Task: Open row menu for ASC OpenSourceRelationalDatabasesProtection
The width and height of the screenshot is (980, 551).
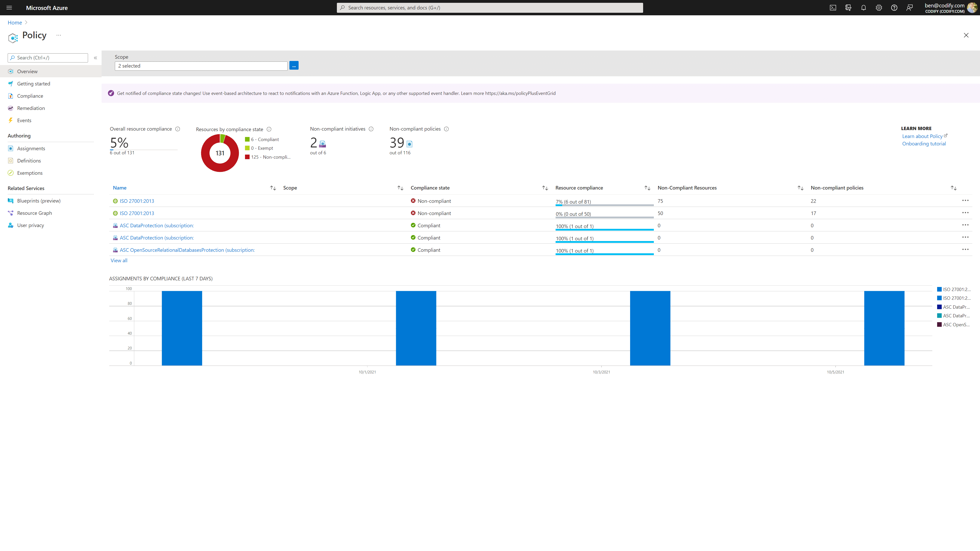Action: 965,249
